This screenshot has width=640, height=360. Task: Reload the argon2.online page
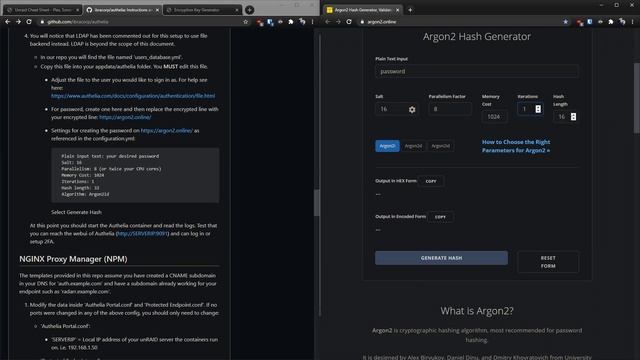pyautogui.click(x=349, y=22)
